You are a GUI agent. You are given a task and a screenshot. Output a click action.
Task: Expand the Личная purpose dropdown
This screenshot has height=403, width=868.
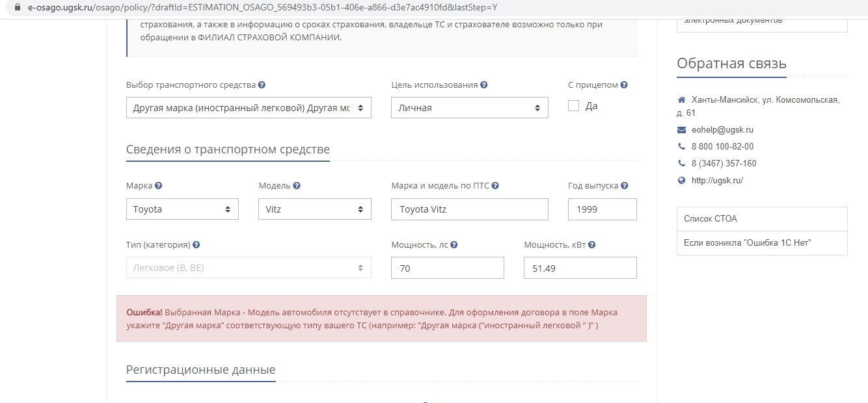(x=470, y=108)
